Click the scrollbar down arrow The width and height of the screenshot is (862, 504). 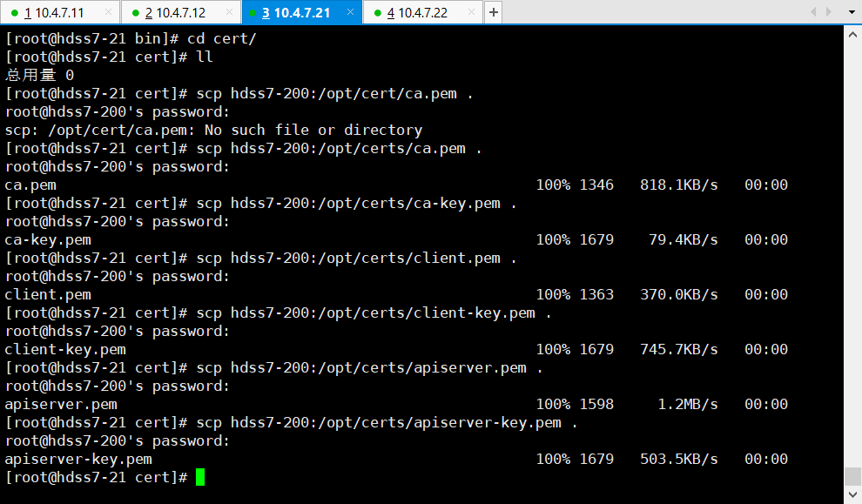tap(852, 495)
